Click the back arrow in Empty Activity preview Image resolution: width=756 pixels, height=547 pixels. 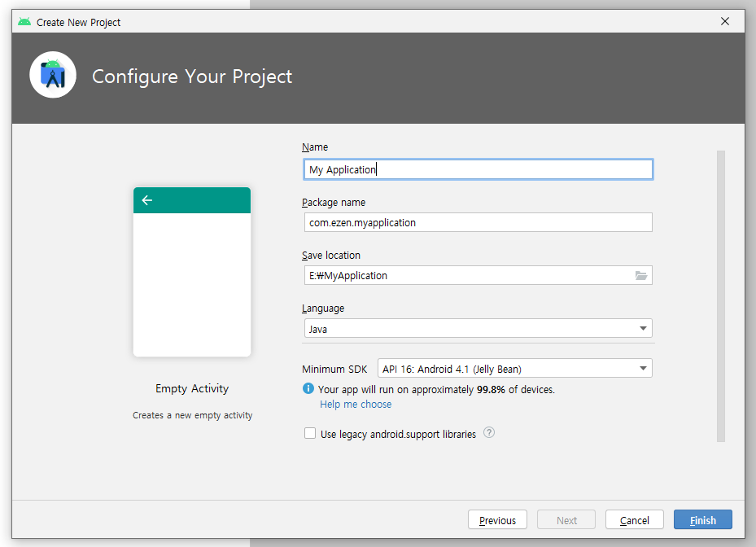point(147,200)
